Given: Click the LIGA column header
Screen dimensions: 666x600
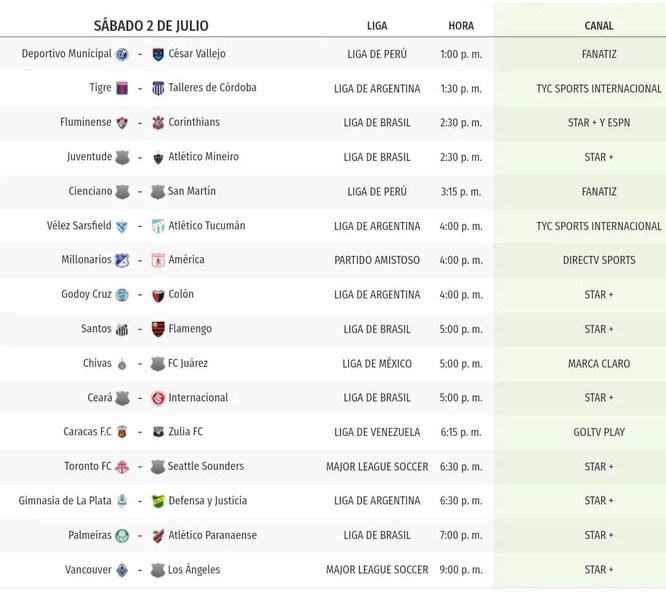Looking at the screenshot, I should coord(377,26).
